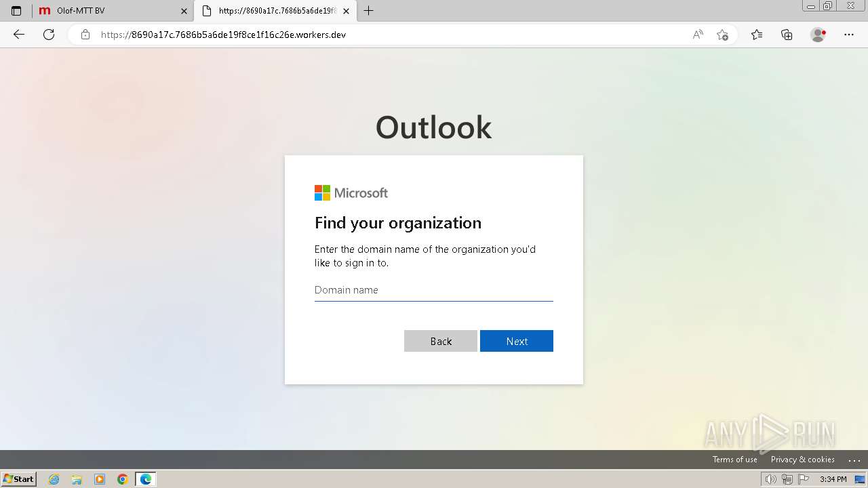Image resolution: width=868 pixels, height=488 pixels.
Task: Add this page to favorites star icon
Action: coord(723,35)
